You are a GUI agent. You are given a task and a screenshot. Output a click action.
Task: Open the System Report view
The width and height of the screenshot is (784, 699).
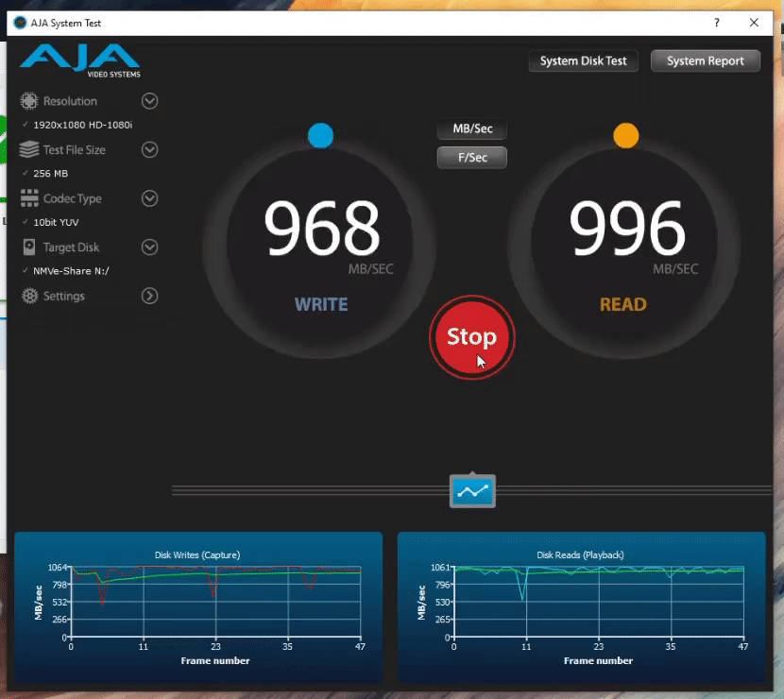point(705,61)
